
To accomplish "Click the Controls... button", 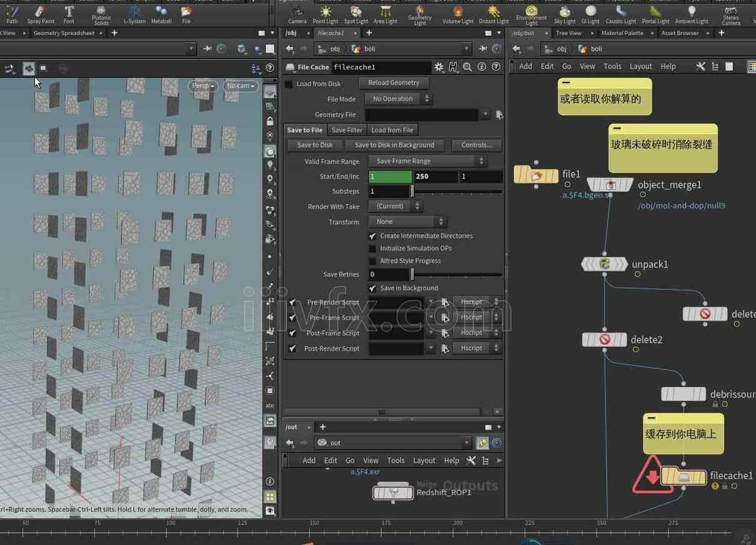I will [x=477, y=145].
